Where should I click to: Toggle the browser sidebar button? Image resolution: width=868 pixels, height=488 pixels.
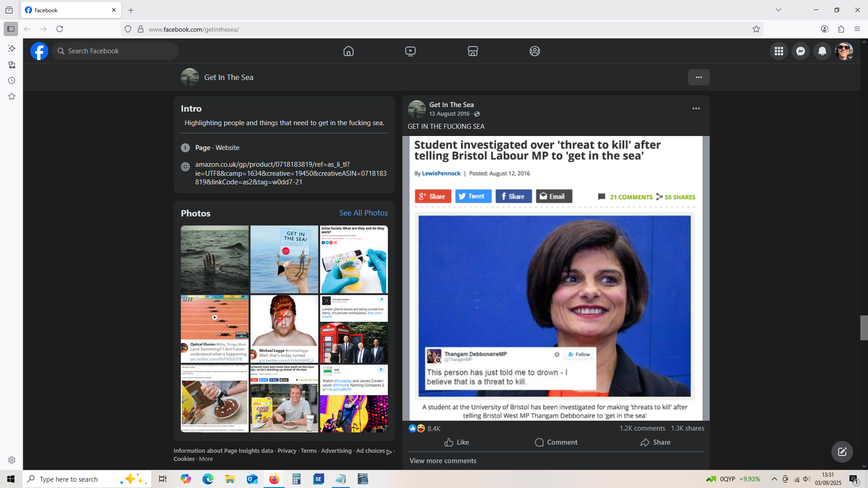11,29
